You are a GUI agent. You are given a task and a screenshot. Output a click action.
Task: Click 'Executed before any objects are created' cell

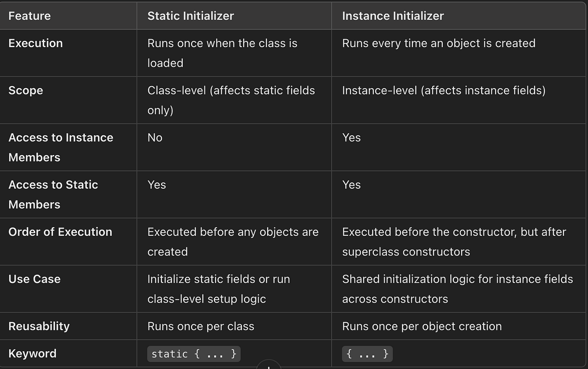pos(233,242)
